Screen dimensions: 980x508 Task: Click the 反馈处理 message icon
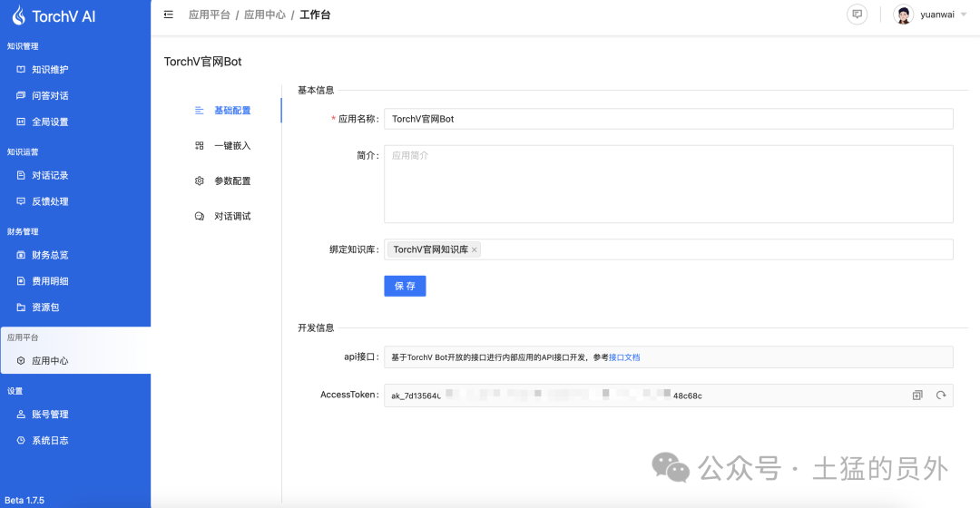(x=21, y=201)
